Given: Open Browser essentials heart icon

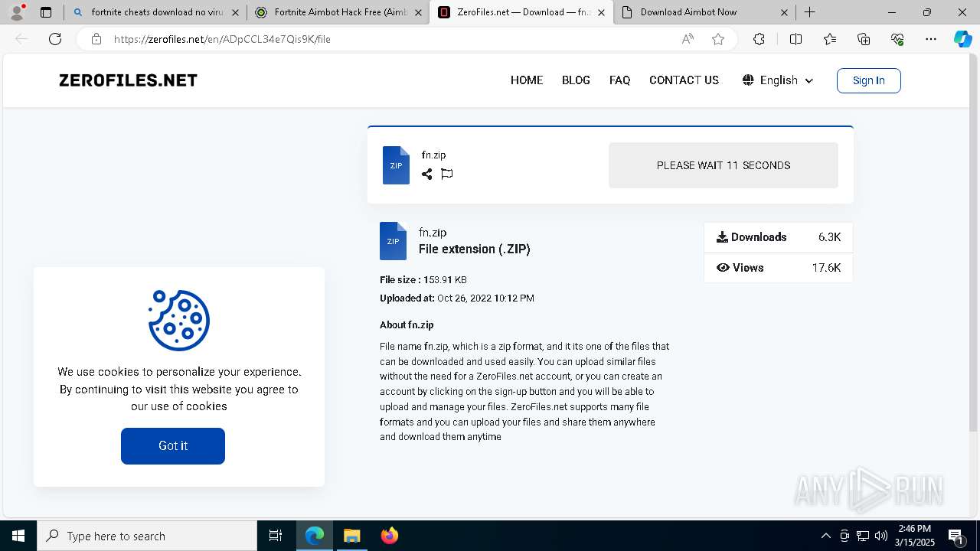Looking at the screenshot, I should 897,39.
